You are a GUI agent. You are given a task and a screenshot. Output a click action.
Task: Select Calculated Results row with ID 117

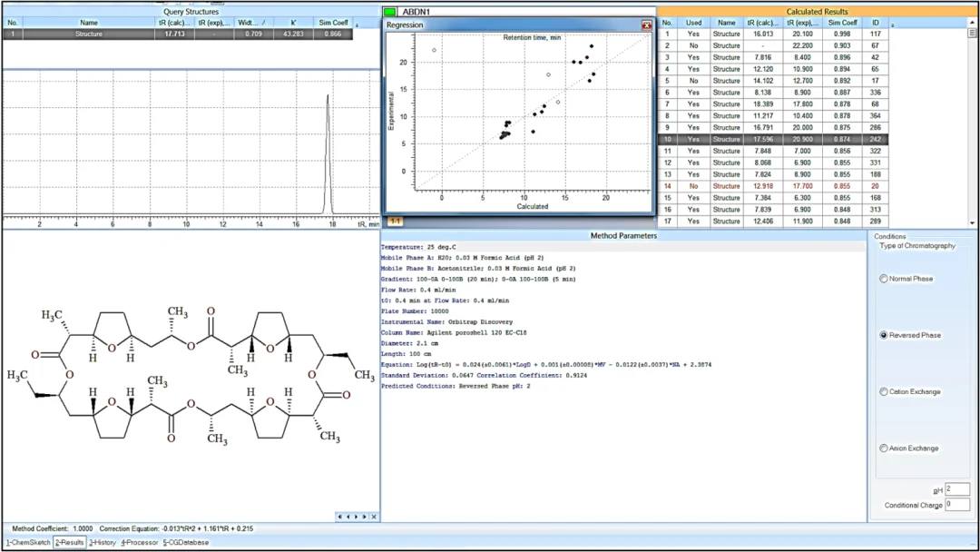point(772,34)
